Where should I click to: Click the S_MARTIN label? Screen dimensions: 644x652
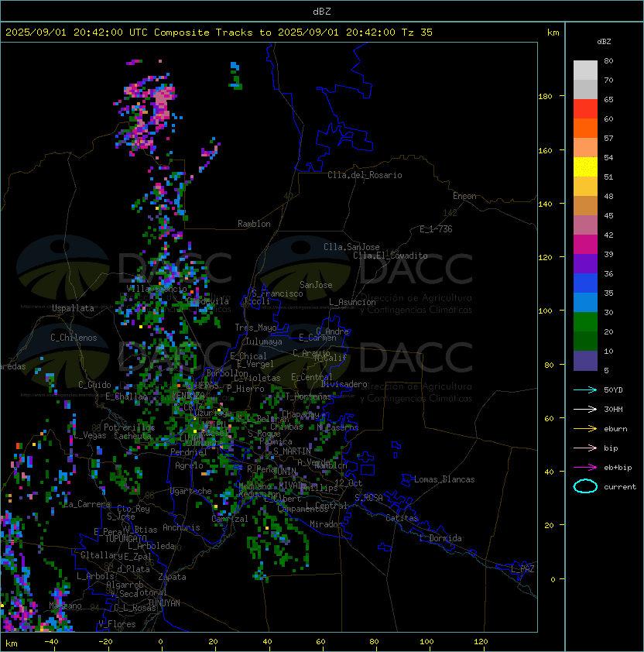[293, 451]
